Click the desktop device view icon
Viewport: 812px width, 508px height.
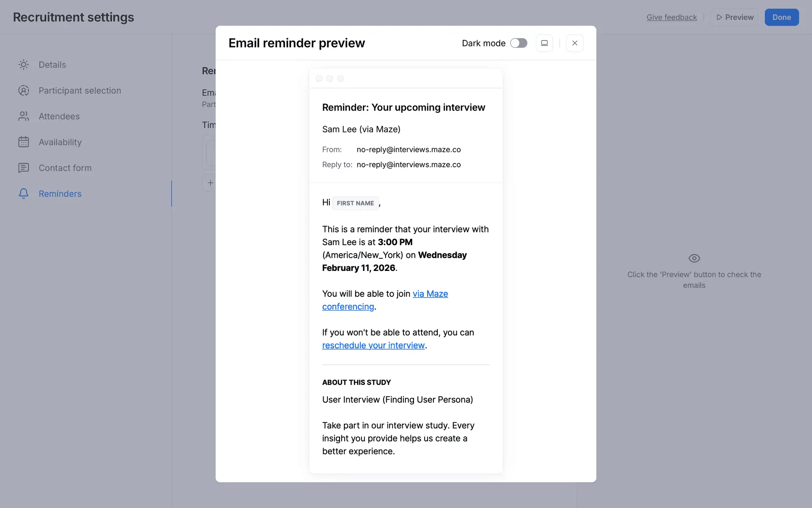(544, 43)
